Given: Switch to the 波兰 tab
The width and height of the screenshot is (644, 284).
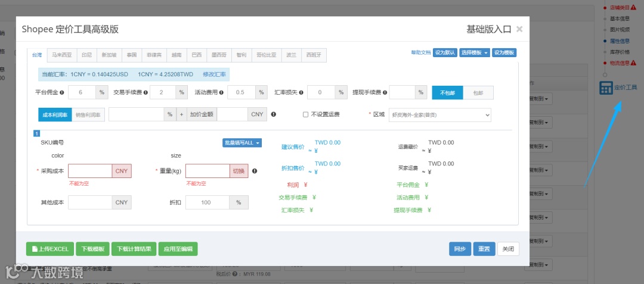Looking at the screenshot, I should [292, 55].
